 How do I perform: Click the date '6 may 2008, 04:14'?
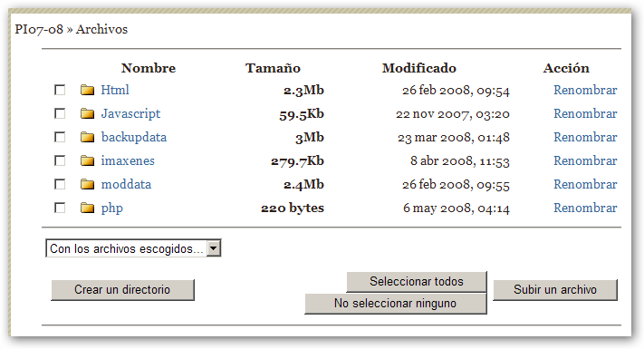[x=457, y=208]
